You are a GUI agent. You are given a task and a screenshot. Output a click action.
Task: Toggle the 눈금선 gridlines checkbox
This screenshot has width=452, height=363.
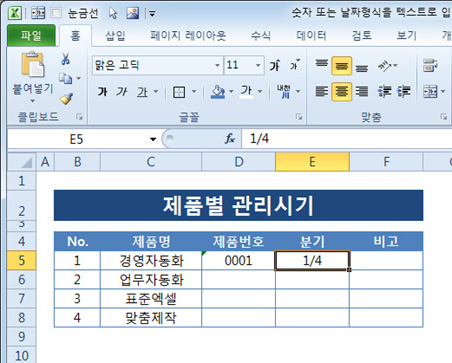tap(56, 13)
